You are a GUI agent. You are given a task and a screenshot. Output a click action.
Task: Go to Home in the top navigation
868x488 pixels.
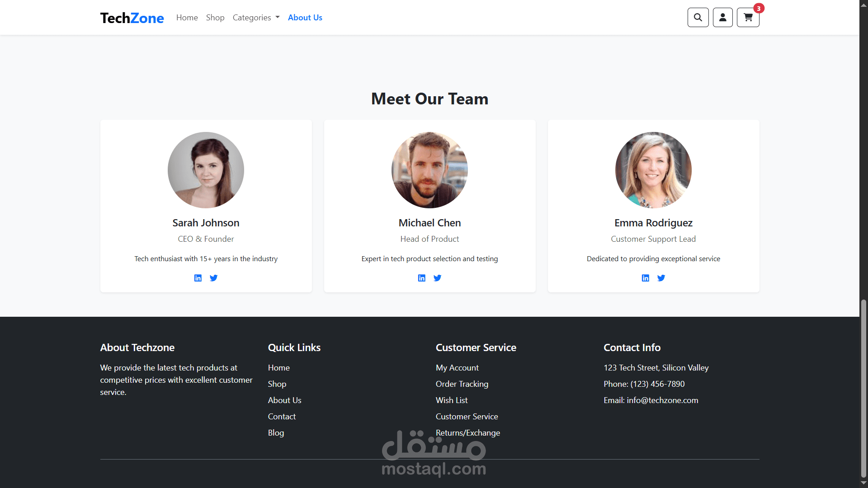(x=187, y=18)
